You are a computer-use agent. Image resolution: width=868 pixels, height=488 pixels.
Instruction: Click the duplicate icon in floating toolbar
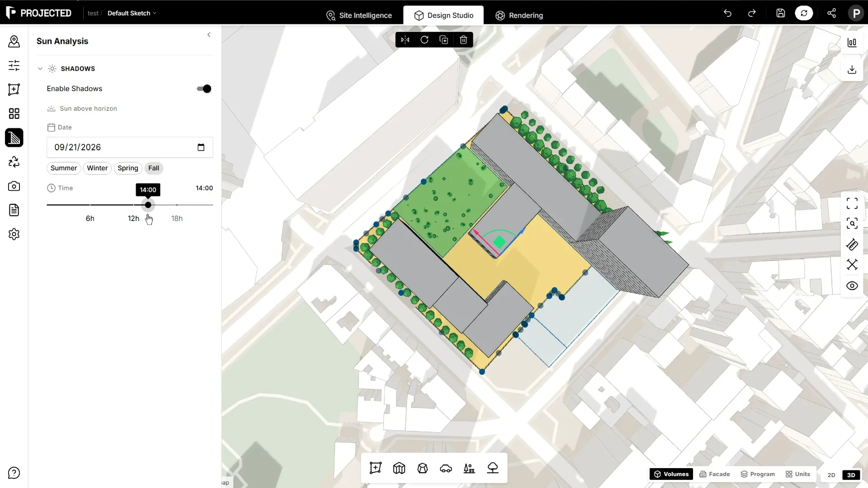444,40
